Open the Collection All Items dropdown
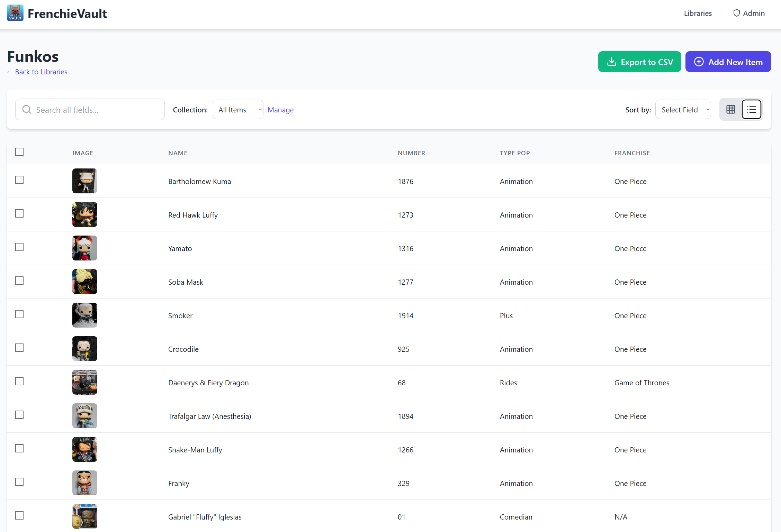The image size is (781, 532). click(237, 110)
